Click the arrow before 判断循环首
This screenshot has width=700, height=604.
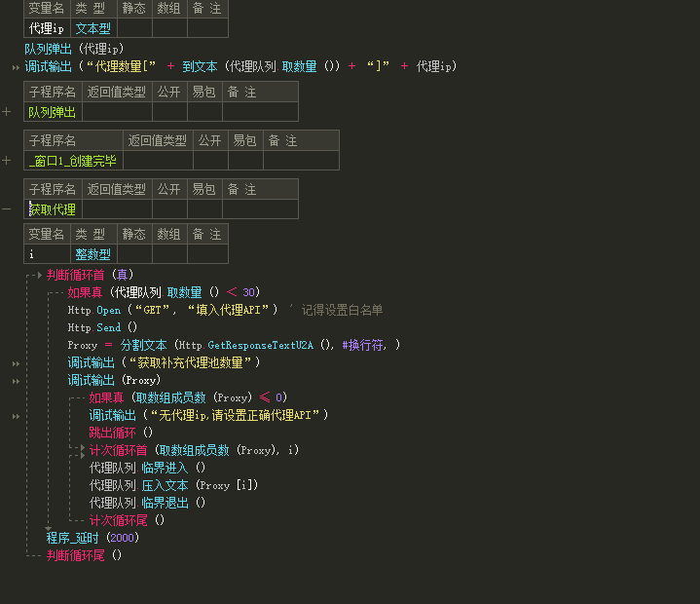pyautogui.click(x=39, y=275)
